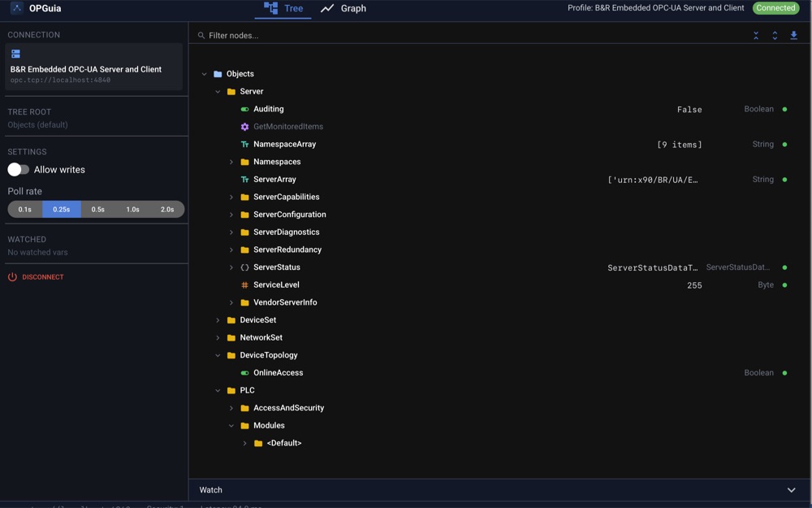Screen dimensions: 812x508
Task: Click the search magnifier icon
Action: tap(201, 35)
